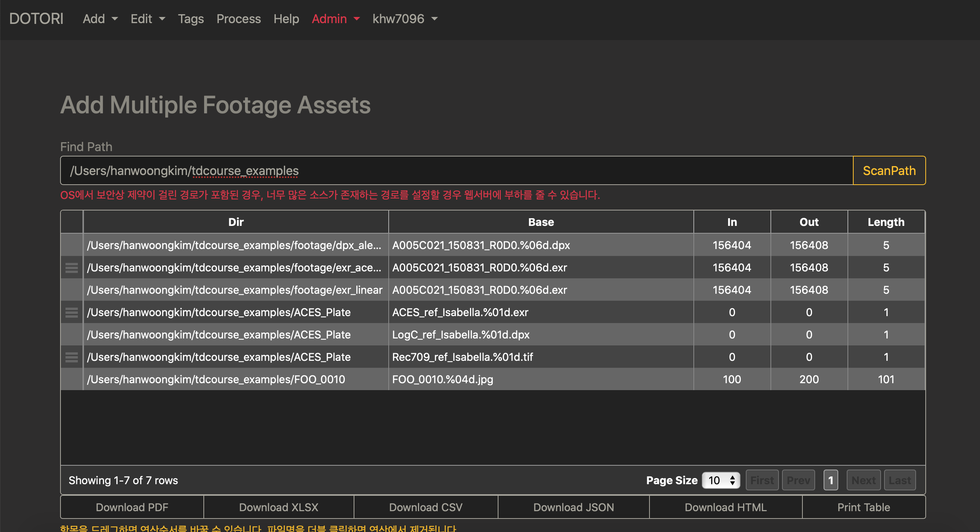
Task: Open the Process menu item
Action: [238, 19]
